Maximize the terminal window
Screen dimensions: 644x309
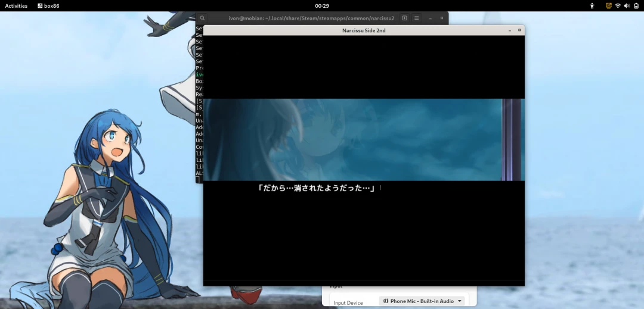click(442, 18)
